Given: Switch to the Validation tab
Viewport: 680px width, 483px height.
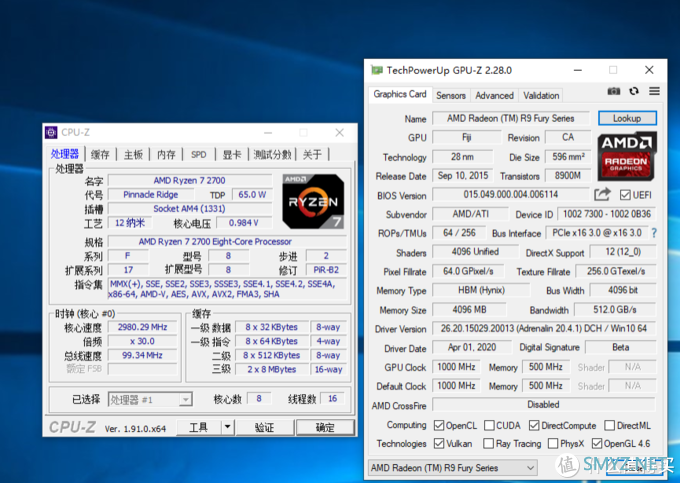Looking at the screenshot, I should [x=541, y=95].
